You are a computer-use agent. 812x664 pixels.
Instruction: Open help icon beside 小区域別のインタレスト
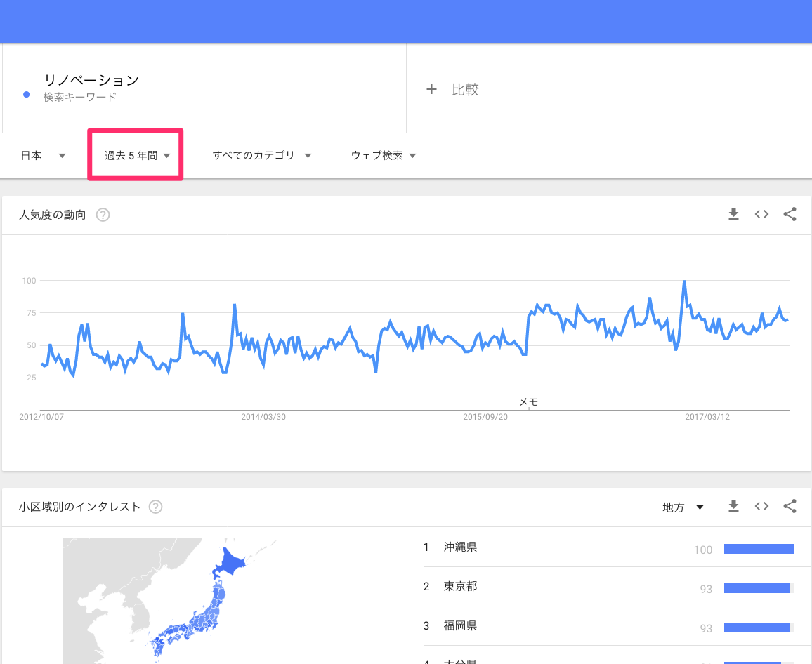[156, 507]
